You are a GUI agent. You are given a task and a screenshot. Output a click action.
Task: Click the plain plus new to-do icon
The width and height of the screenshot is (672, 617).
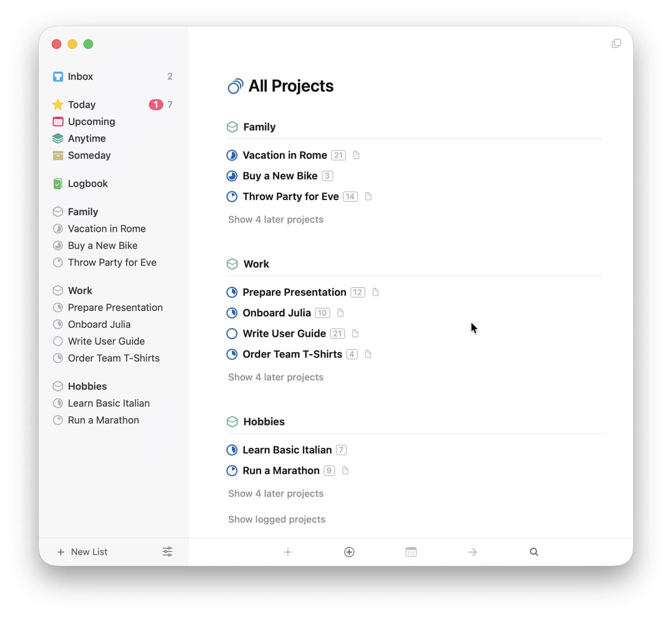tap(288, 552)
